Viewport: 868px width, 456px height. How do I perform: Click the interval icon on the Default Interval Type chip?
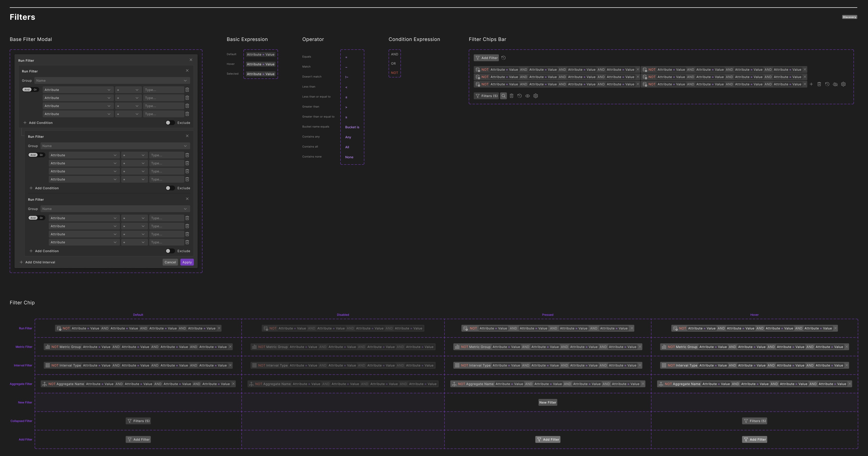tap(48, 365)
